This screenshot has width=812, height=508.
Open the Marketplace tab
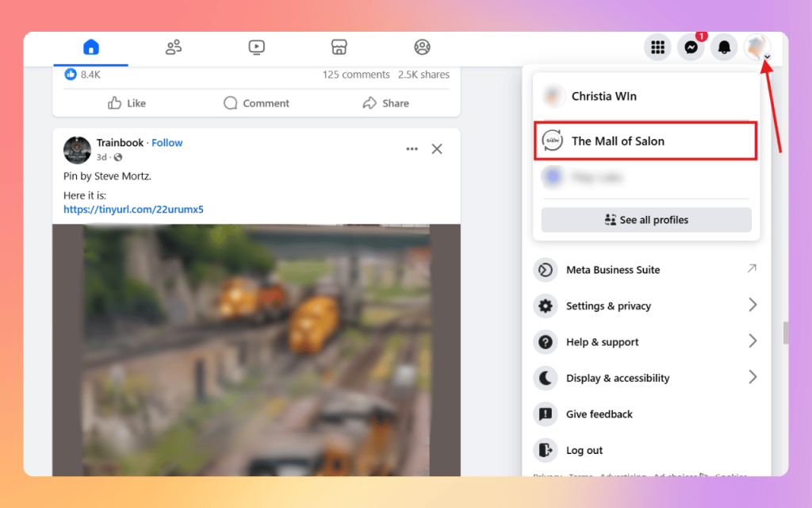339,47
